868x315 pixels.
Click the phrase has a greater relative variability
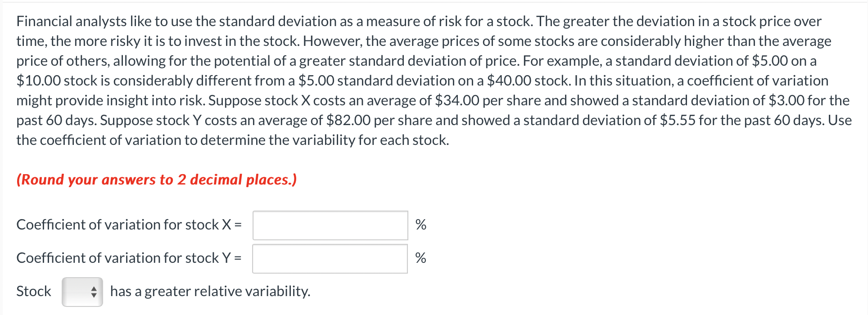coord(209,292)
